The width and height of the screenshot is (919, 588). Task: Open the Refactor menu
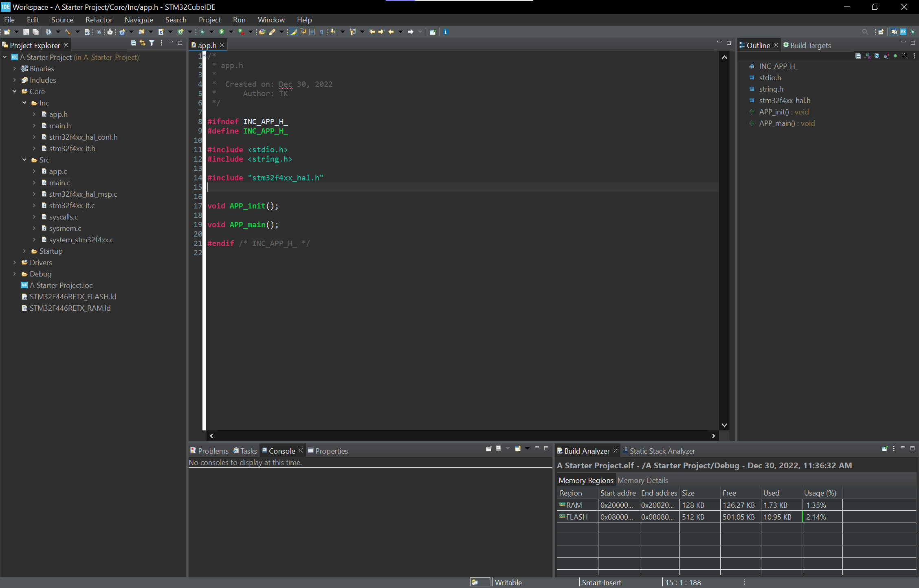point(99,20)
